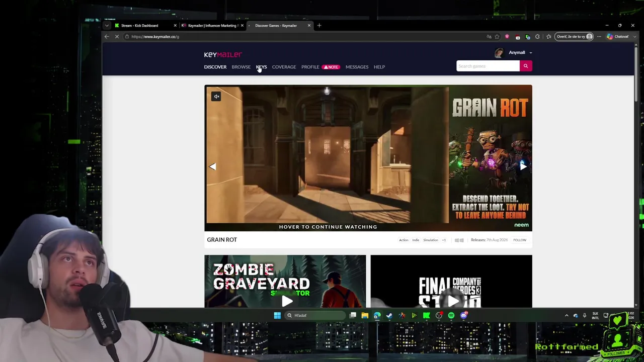Open the browser settings and more menu
The image size is (644, 362).
click(x=599, y=37)
